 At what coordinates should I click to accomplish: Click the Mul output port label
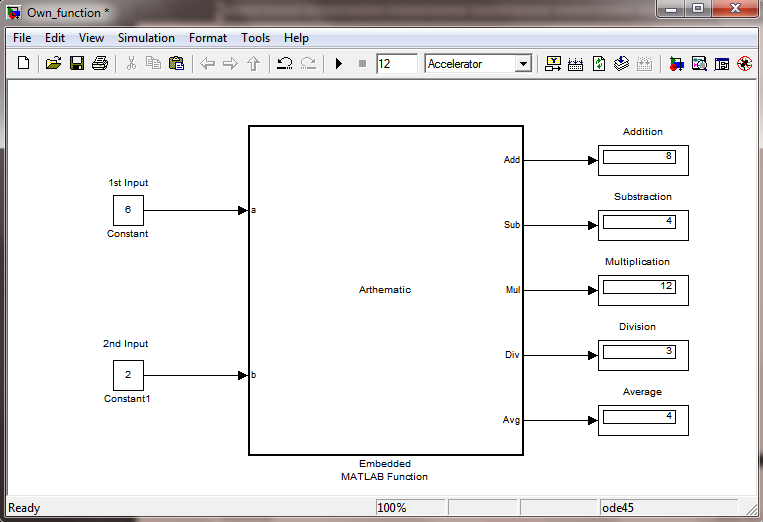click(513, 290)
